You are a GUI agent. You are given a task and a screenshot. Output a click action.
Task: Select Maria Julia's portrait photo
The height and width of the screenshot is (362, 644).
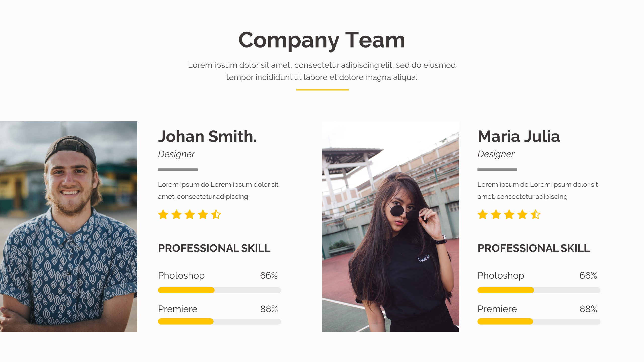(x=391, y=227)
